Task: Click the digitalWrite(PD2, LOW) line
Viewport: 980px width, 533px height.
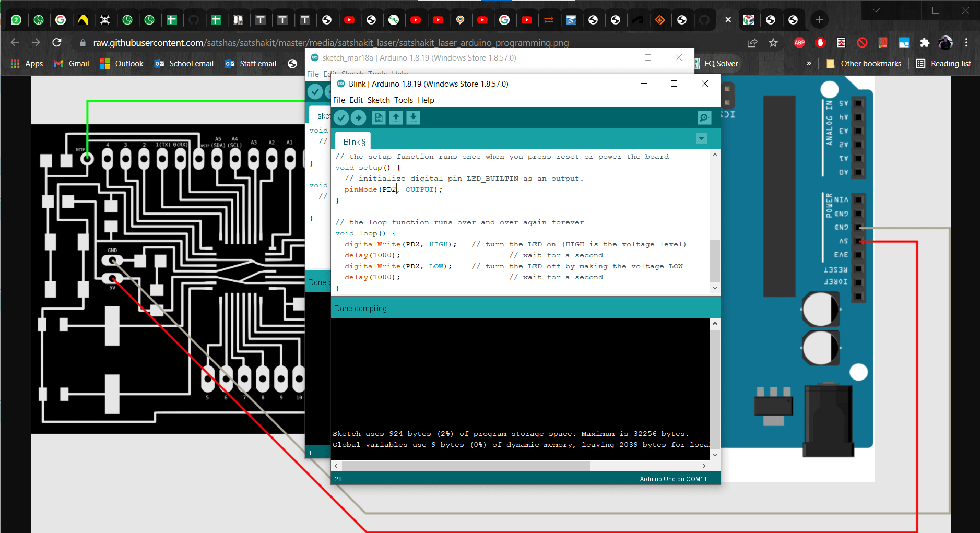Action: tap(398, 266)
